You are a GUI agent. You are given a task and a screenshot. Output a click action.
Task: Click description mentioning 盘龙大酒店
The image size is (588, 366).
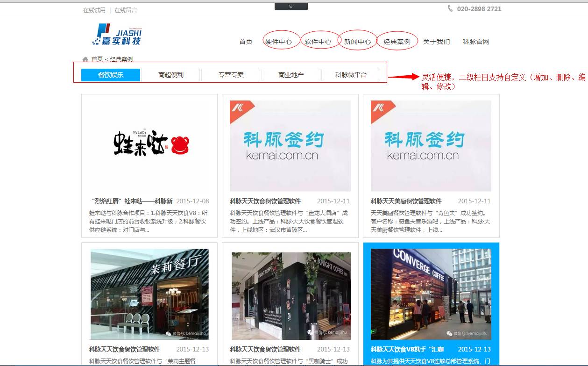[x=289, y=221]
